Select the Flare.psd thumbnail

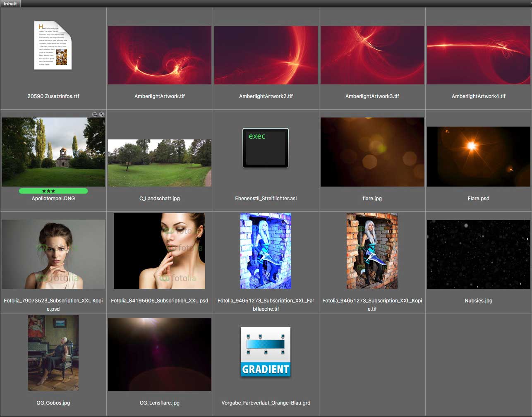479,156
